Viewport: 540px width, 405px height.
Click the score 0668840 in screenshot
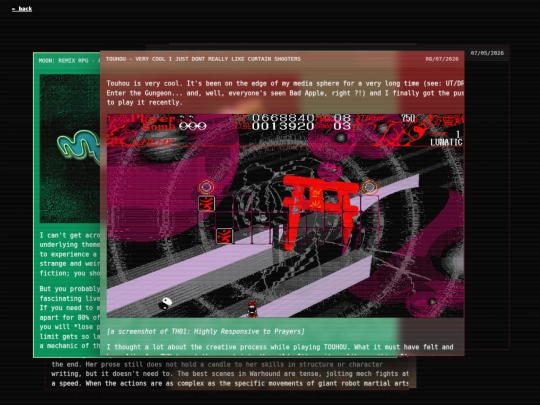point(283,118)
